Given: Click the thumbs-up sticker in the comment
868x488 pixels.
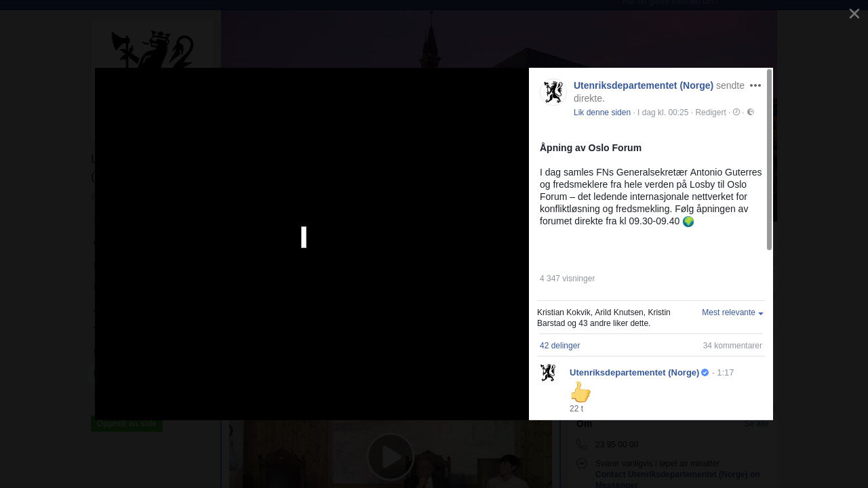Looking at the screenshot, I should tap(580, 392).
